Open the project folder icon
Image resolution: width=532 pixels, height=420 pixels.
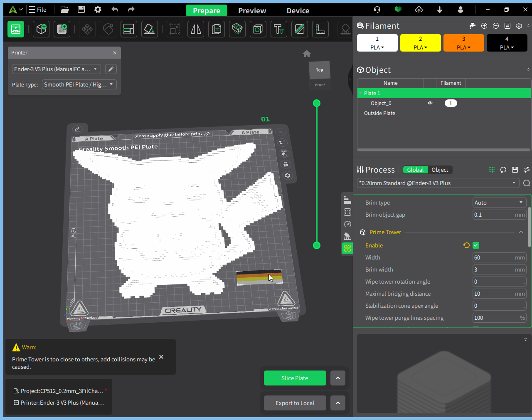[x=64, y=10]
